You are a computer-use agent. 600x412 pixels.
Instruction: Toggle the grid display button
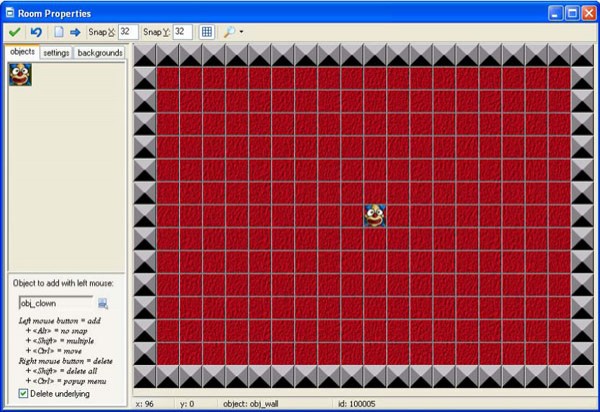click(x=207, y=32)
